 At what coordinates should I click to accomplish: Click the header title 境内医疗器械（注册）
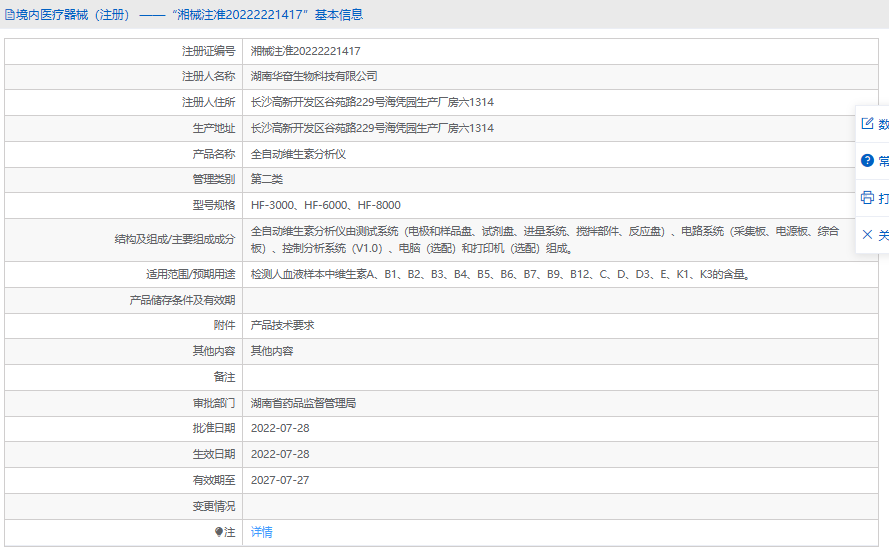pyautogui.click(x=73, y=15)
